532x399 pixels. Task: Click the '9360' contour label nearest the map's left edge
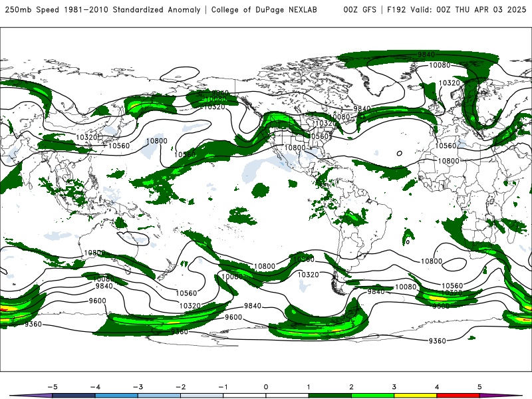[33, 324]
